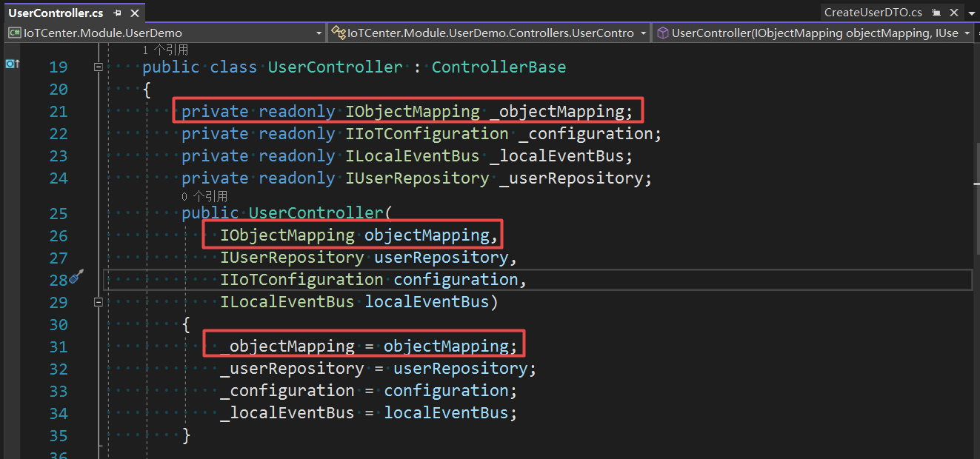Open the screwdriver quick actions on line 28
Screen dimensions: 980x459
pyautogui.click(x=76, y=278)
